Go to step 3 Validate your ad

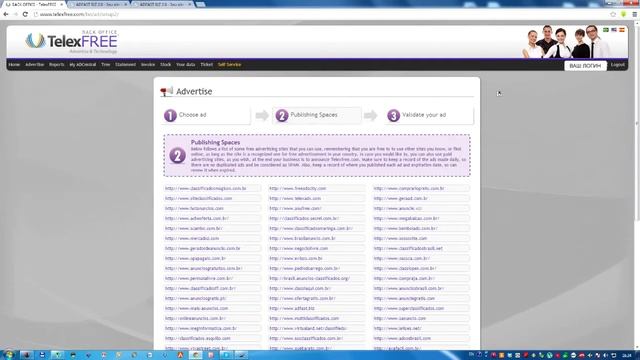429,116
